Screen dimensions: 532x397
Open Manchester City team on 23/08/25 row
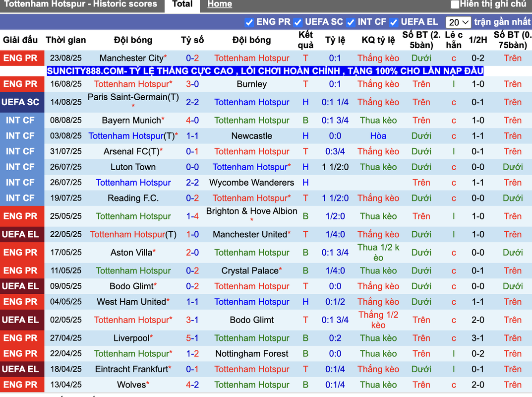tap(132, 58)
